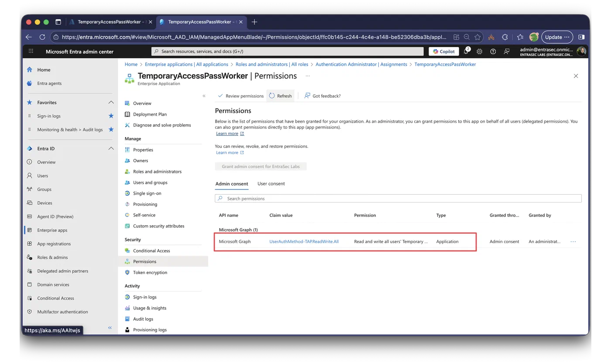Open UserAuthMethod-TAP.ReadWrite.All permission link
The image size is (611, 364).
pyautogui.click(x=304, y=241)
